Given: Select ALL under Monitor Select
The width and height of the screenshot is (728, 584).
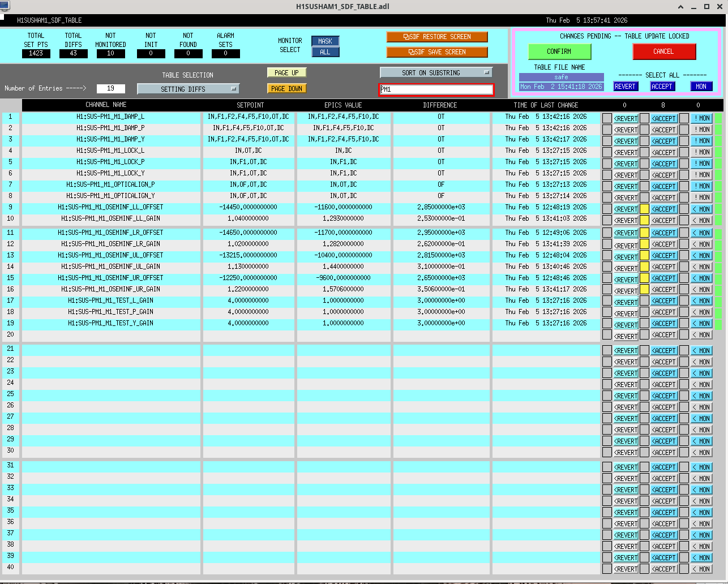Looking at the screenshot, I should [x=325, y=52].
